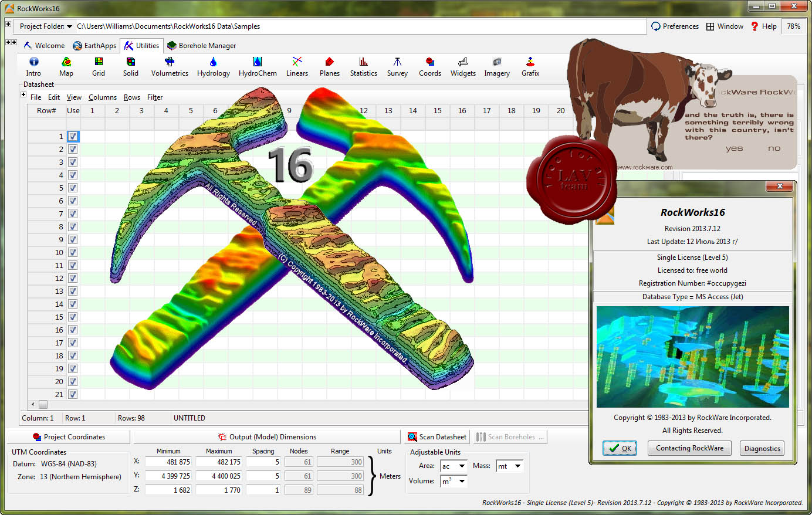This screenshot has width=812, height=515.
Task: Toggle the Use checkbox in row 8
Action: [73, 226]
